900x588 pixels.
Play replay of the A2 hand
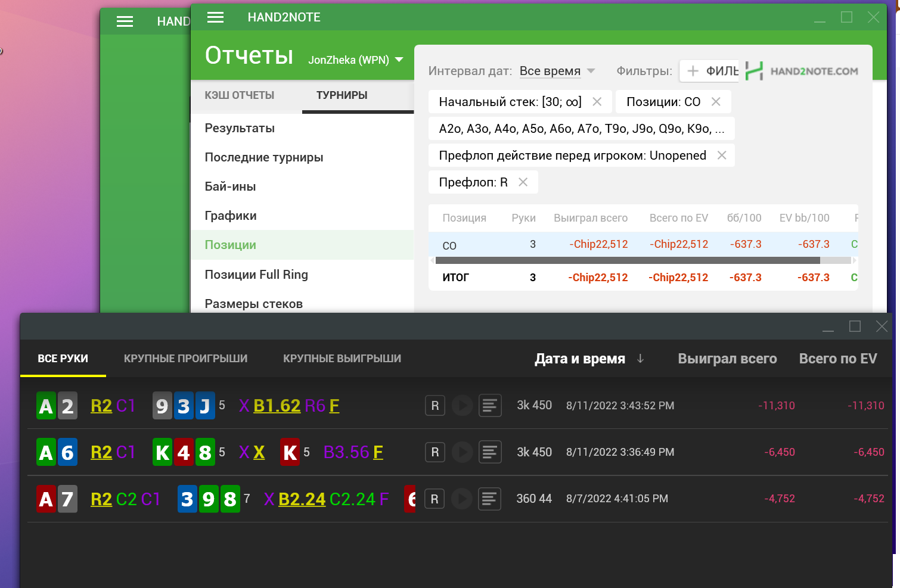click(462, 406)
